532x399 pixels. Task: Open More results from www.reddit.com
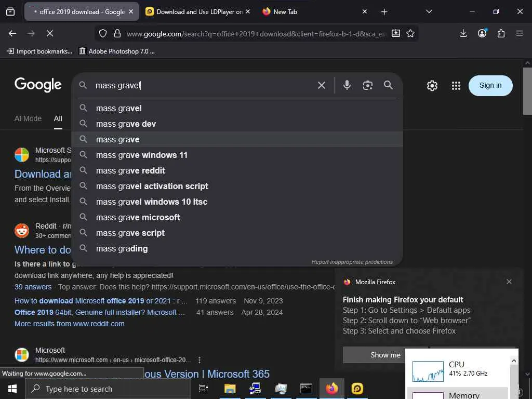pyautogui.click(x=69, y=324)
